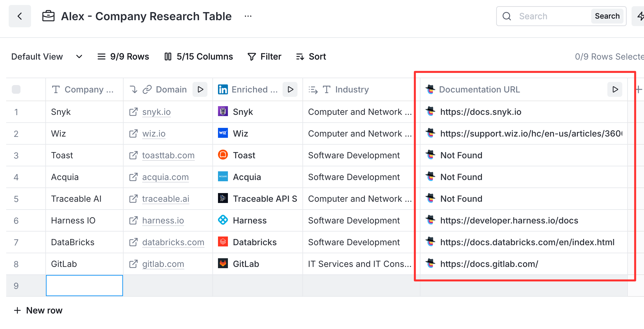Click the Search button

pos(607,16)
